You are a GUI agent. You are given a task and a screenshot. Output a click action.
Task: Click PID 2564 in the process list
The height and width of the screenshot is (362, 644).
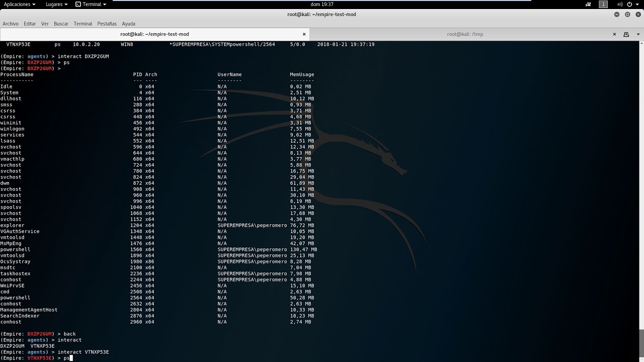[x=136, y=298]
